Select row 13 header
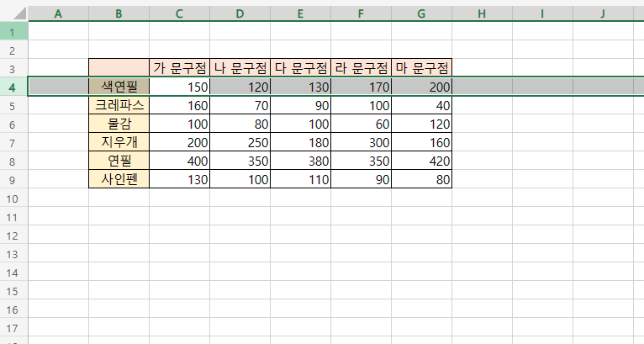 coord(13,253)
